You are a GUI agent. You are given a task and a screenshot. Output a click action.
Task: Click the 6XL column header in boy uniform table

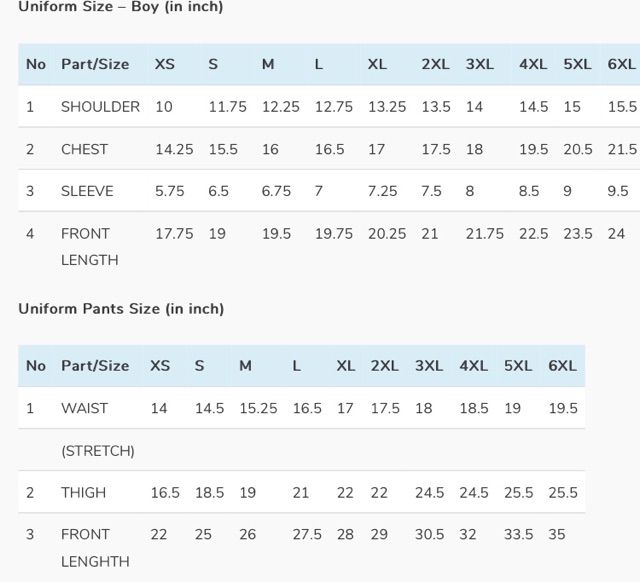[x=621, y=64]
